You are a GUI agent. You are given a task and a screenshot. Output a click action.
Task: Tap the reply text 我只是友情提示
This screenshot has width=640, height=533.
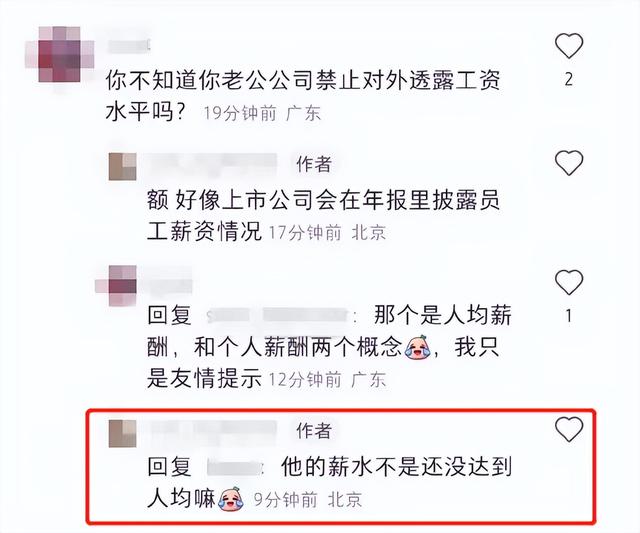(322, 363)
